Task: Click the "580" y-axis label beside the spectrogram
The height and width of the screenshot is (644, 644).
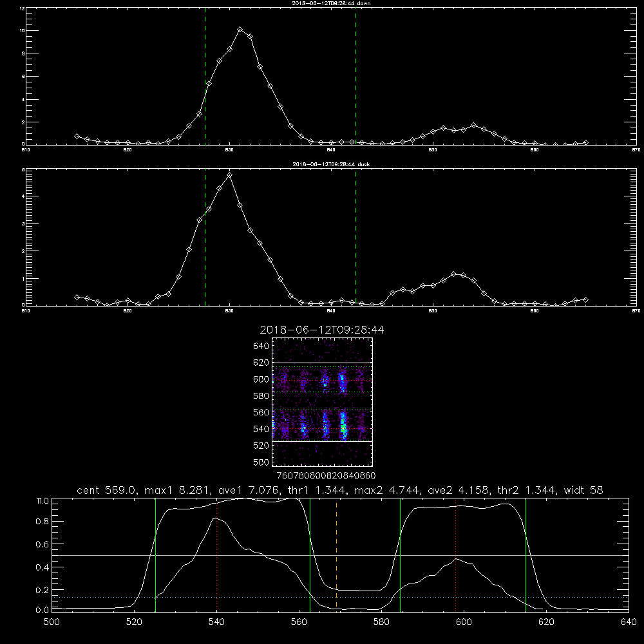Action: [261, 396]
